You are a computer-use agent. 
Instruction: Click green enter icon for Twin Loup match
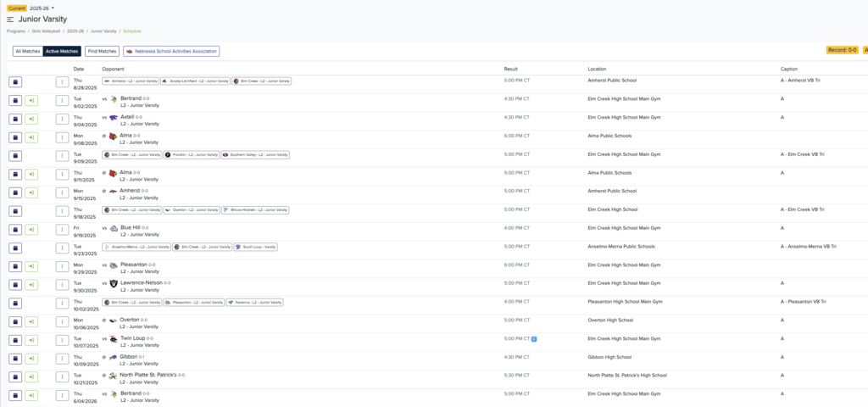pos(31,340)
